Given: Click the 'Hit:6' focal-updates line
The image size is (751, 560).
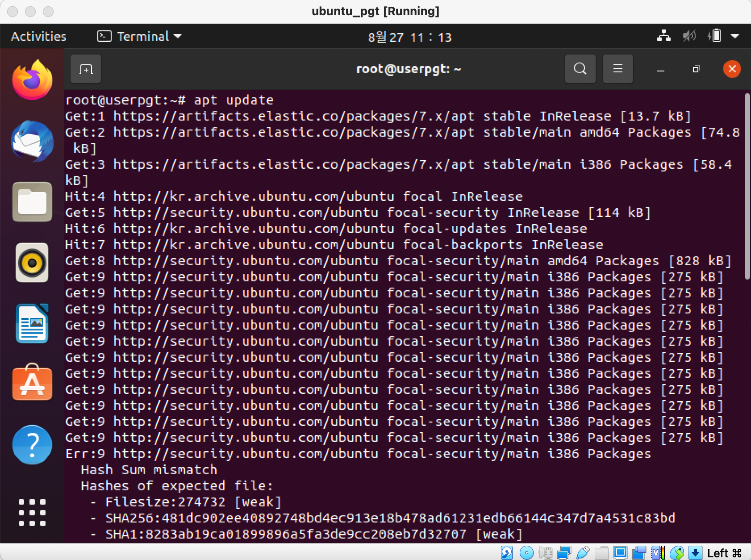Looking at the screenshot, I should (x=326, y=229).
